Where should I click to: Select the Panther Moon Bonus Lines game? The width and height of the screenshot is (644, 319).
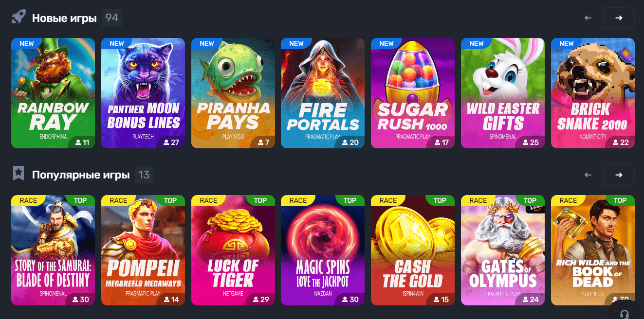(x=143, y=93)
